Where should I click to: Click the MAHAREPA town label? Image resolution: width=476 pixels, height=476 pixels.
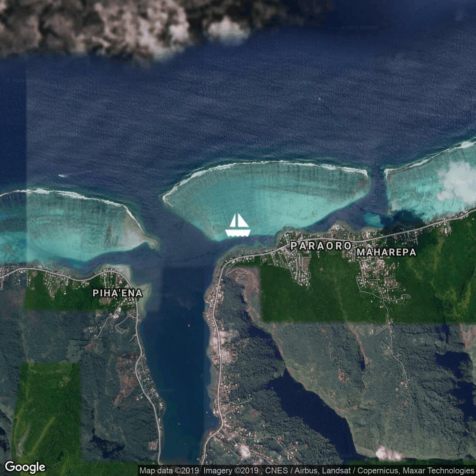[x=386, y=252]
